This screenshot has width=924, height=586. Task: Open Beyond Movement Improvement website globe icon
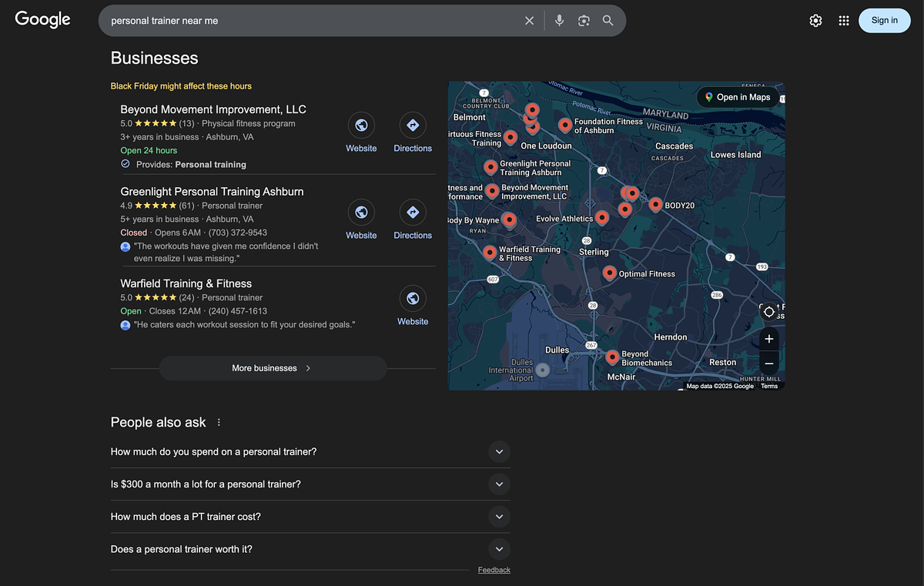[x=361, y=126]
